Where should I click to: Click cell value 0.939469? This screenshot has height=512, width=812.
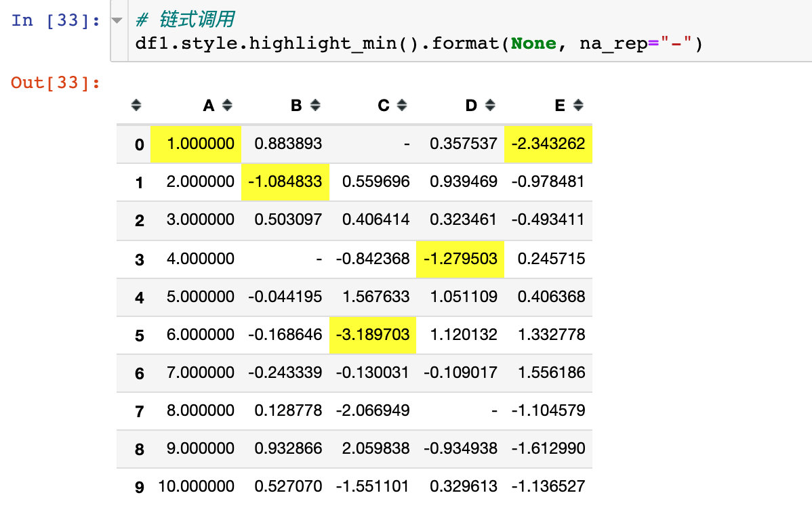[x=464, y=182]
